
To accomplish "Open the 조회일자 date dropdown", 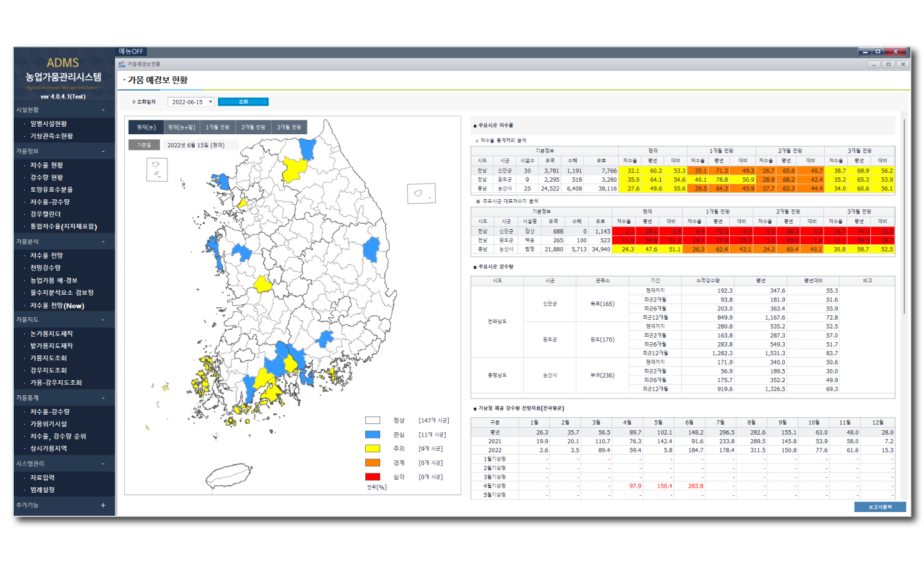I will [210, 102].
